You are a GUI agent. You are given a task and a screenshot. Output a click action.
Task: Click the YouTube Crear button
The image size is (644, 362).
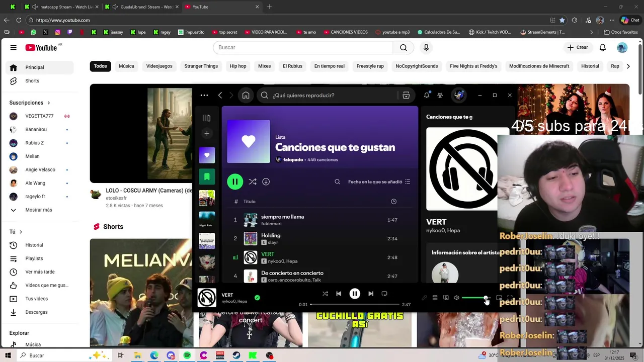[577, 47]
